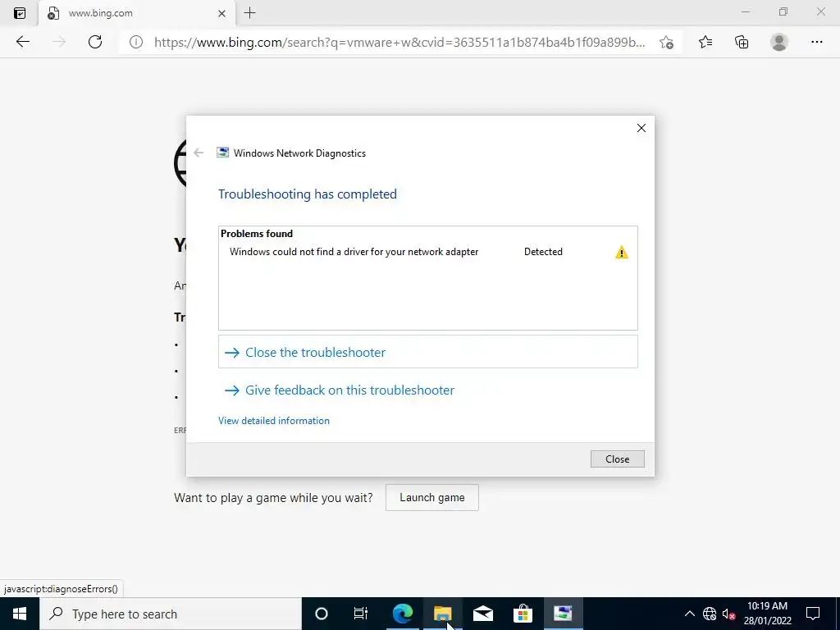
Task: Switch to Network Diagnostics taskbar icon
Action: pyautogui.click(x=563, y=614)
